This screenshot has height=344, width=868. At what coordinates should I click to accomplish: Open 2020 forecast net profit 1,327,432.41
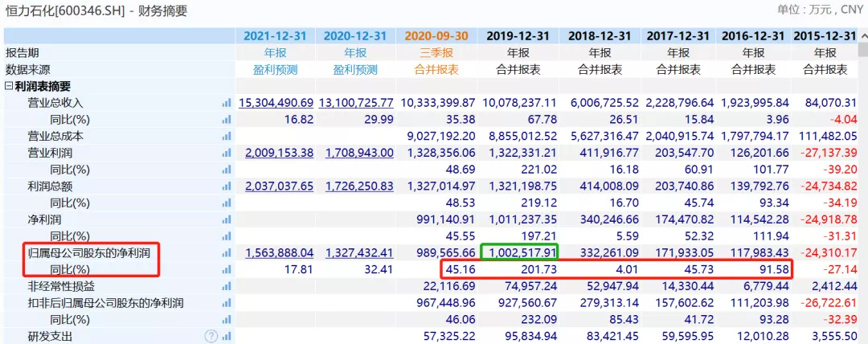point(359,253)
